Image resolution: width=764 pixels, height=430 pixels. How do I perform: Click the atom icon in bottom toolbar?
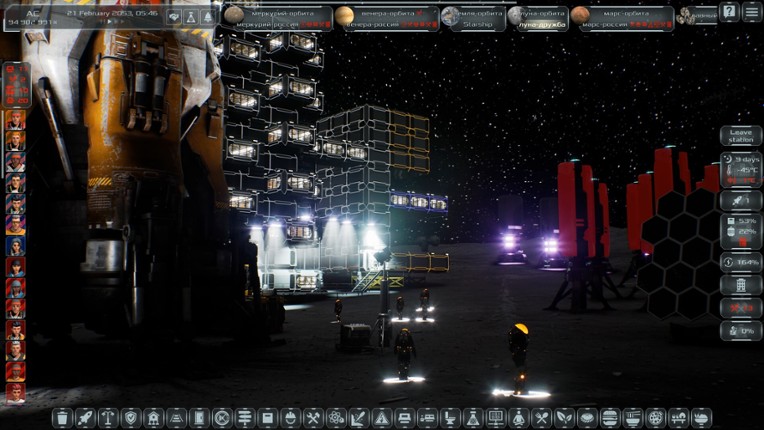click(x=336, y=417)
